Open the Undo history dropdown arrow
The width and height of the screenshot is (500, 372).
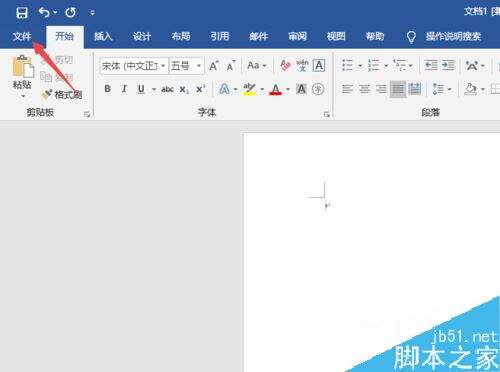pos(55,13)
